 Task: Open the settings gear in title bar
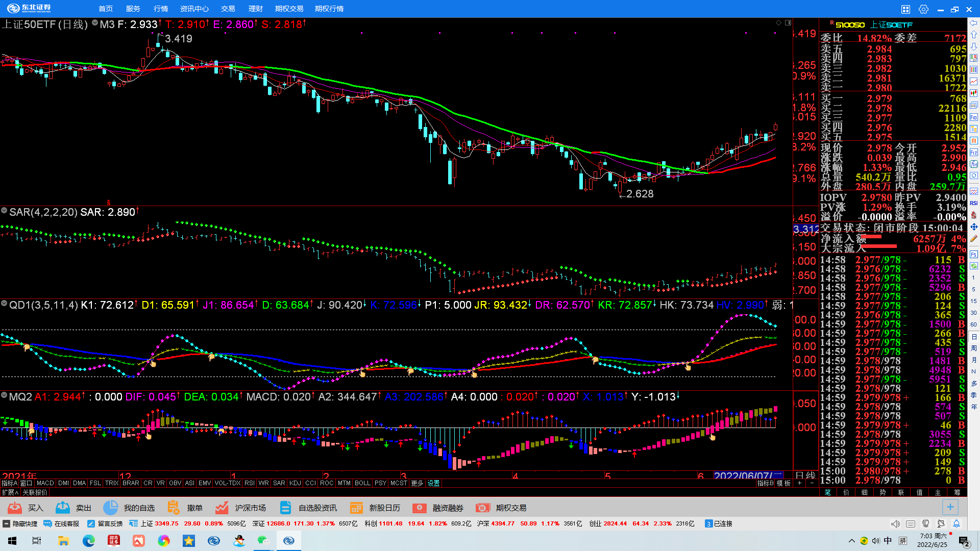coord(923,9)
